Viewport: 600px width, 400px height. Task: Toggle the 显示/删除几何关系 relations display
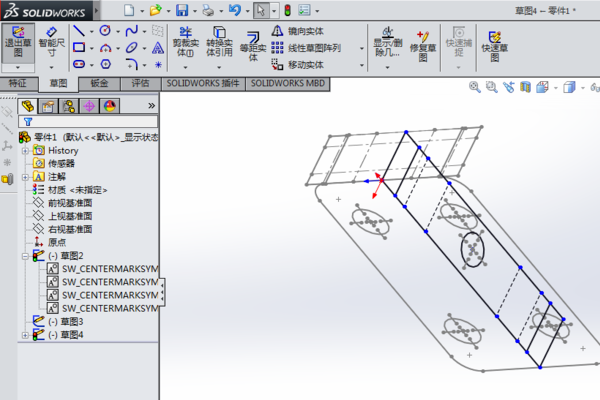[x=384, y=44]
